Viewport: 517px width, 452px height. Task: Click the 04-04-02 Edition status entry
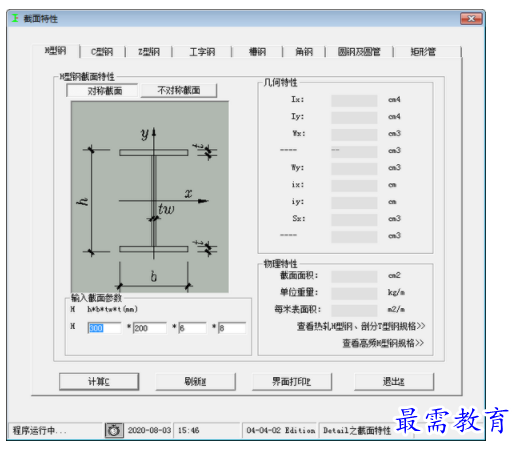[x=281, y=430]
